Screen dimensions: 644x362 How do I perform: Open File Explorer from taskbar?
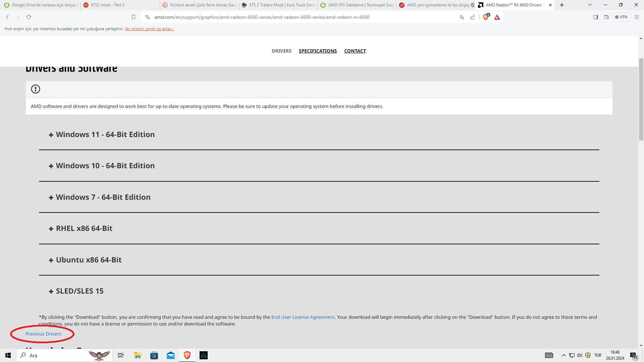[x=138, y=355]
